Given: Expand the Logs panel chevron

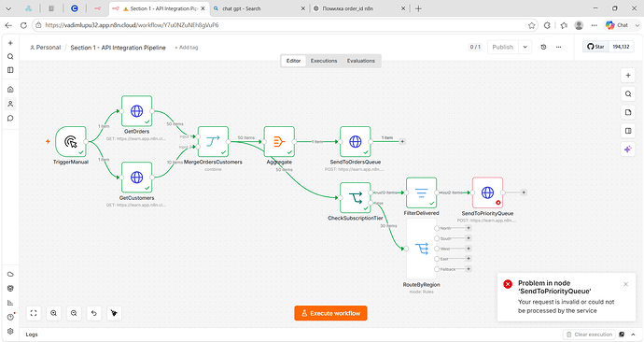Looking at the screenshot, I should click(634, 335).
